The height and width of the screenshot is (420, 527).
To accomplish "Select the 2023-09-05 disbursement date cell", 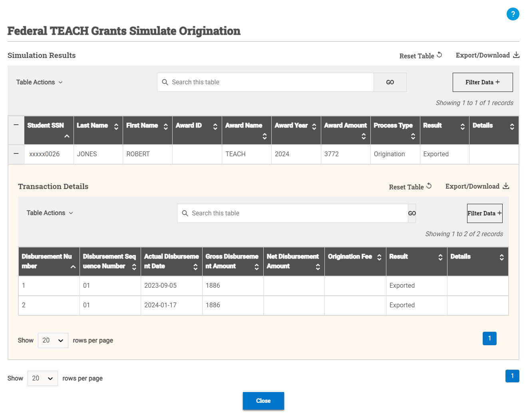I will click(x=171, y=286).
